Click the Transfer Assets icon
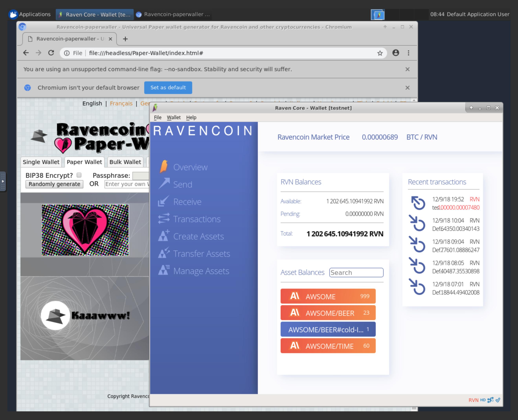The image size is (518, 420). [x=164, y=253]
